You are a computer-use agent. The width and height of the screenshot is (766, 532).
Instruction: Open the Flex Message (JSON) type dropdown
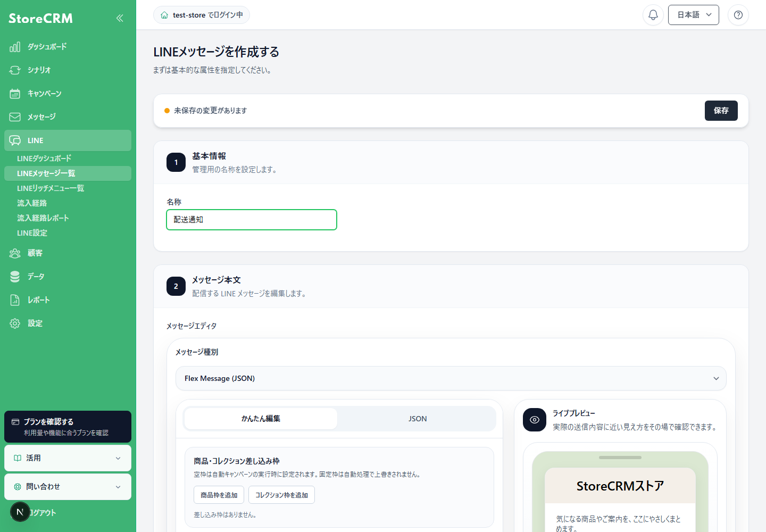tap(451, 378)
